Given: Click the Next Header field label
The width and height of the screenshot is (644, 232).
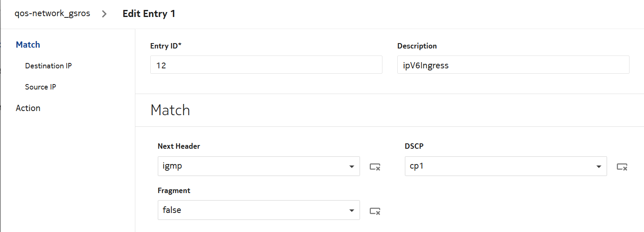Looking at the screenshot, I should (x=179, y=146).
